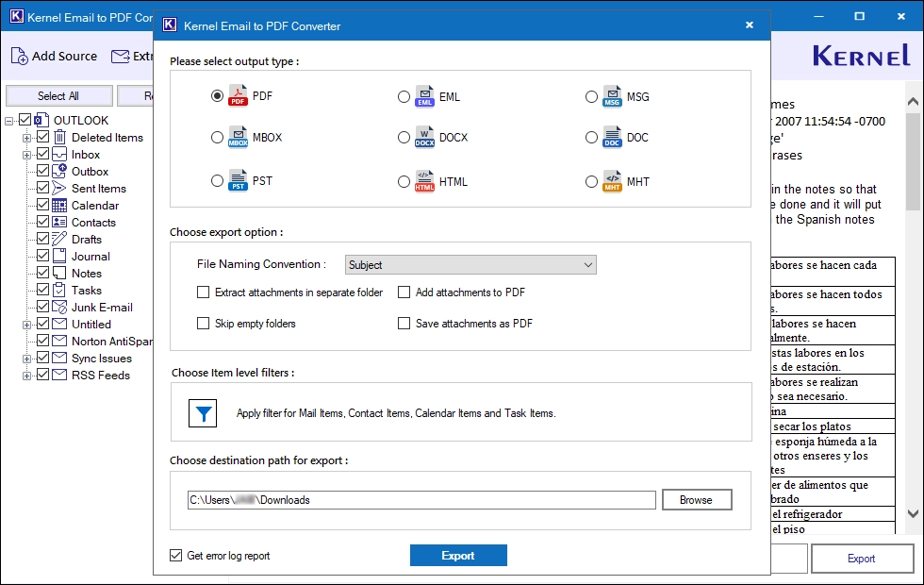Click the Contacts folder icon
Screen dimensions: 924x585
tap(59, 223)
